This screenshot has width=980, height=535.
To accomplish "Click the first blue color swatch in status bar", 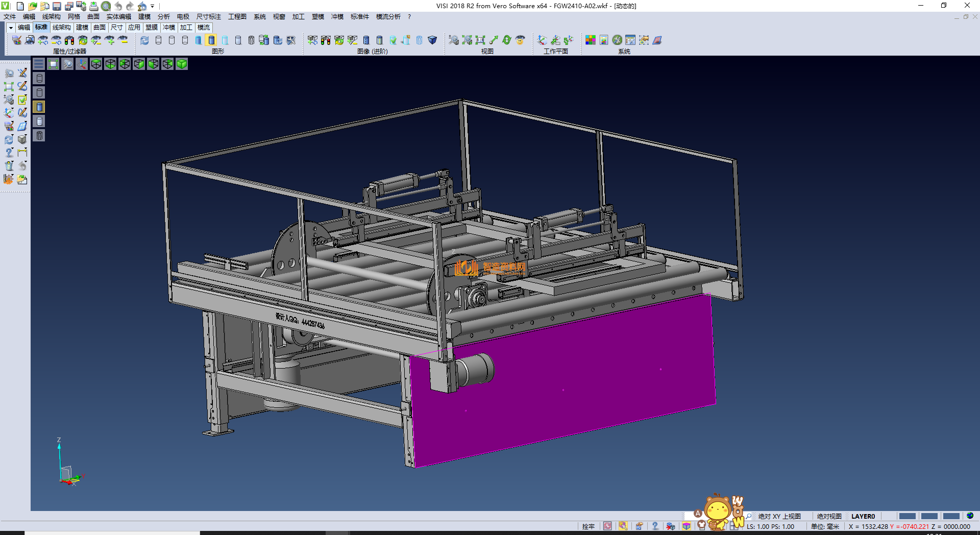I will [x=907, y=516].
